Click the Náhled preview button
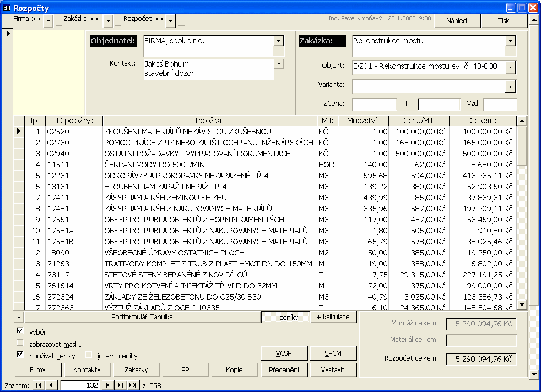The height and width of the screenshot is (392, 541). (457, 21)
